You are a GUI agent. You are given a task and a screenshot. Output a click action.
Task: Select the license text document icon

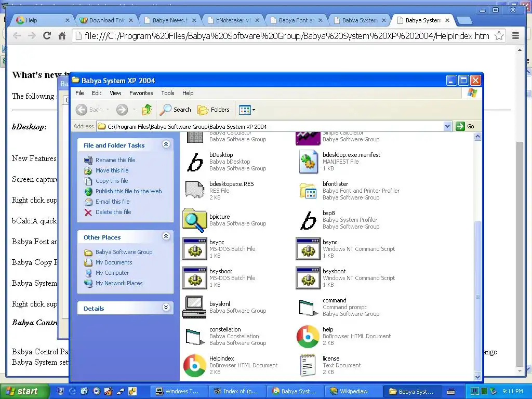(308, 365)
